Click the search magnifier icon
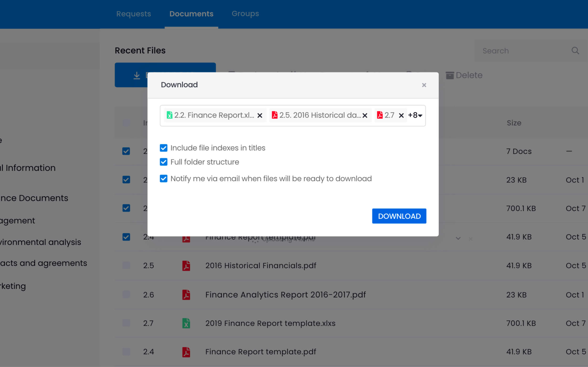 [575, 51]
